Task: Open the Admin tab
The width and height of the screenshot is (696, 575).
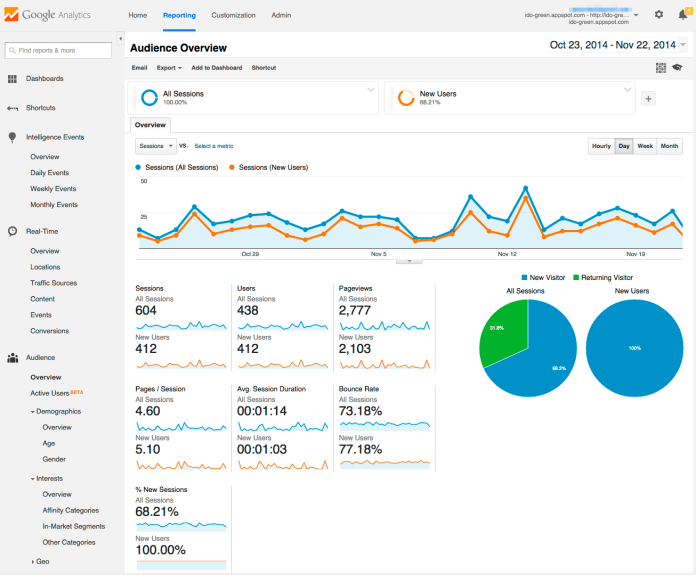Action: [x=281, y=16]
